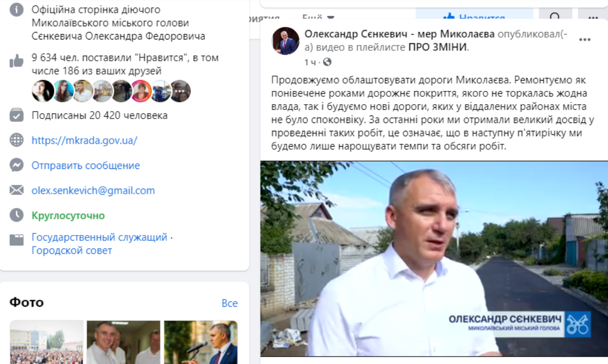Open the Государственный служащий category link
The height and width of the screenshot is (364, 608).
(x=99, y=237)
